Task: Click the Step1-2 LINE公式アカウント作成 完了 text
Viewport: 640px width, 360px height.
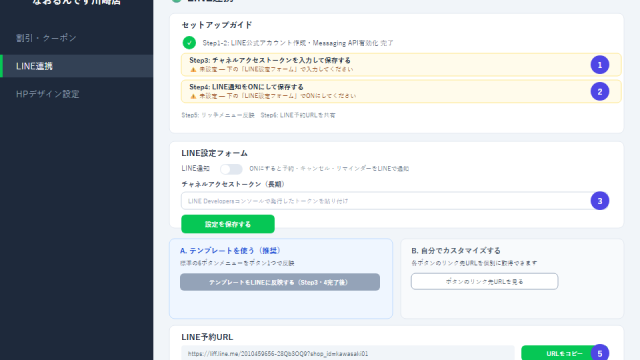Action: point(298,43)
